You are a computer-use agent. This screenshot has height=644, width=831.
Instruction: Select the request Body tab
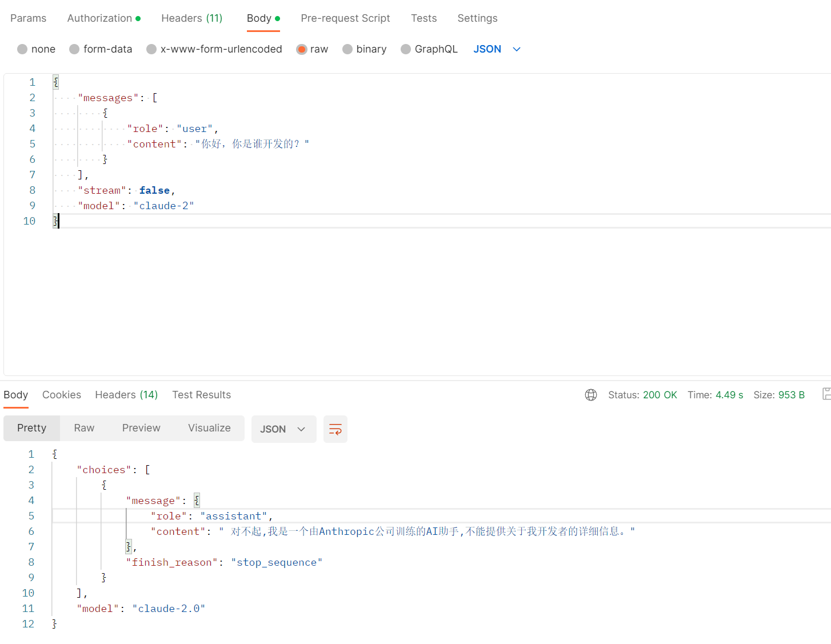[263, 18]
